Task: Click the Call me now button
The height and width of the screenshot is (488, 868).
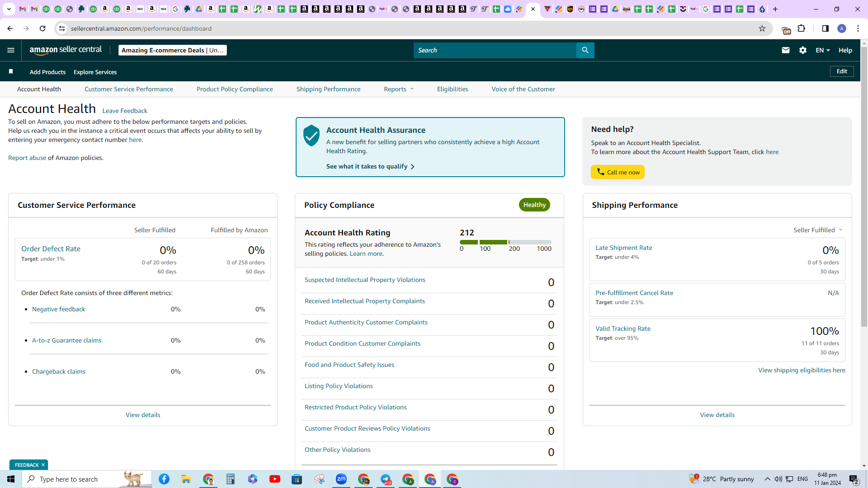Action: [618, 172]
